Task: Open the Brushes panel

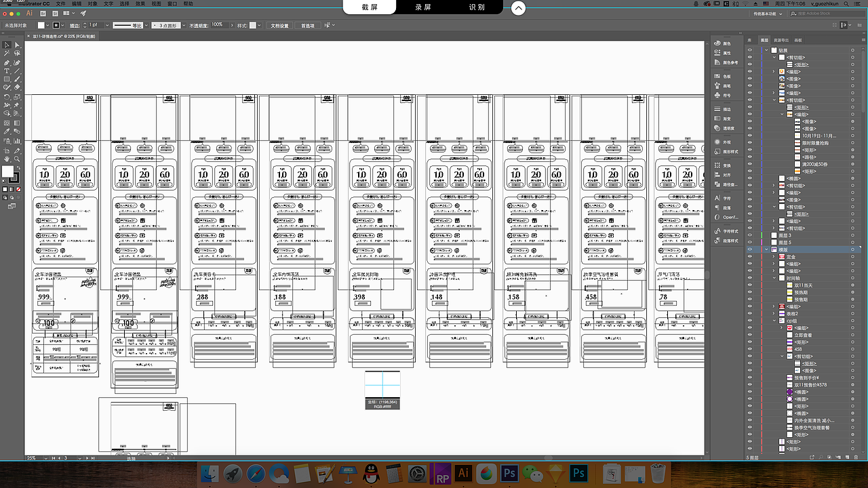Action: pos(723,86)
